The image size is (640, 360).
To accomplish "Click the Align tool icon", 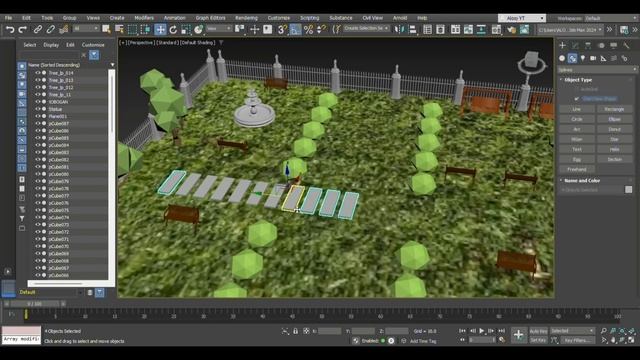I will 413,29.
